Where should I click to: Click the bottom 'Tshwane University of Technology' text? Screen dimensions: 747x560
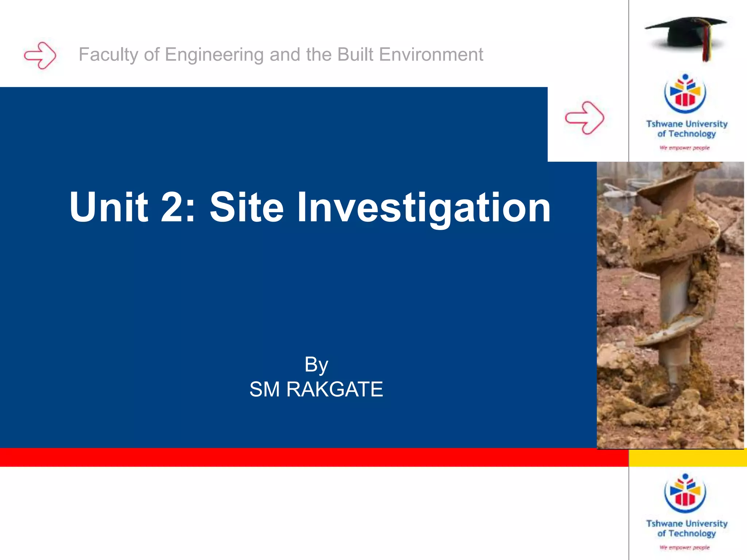pos(687,528)
